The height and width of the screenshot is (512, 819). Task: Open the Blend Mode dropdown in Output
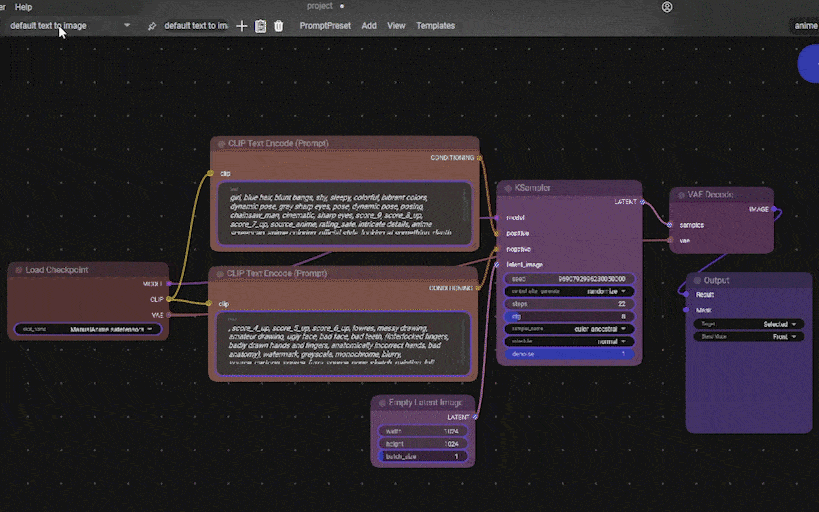coord(748,337)
